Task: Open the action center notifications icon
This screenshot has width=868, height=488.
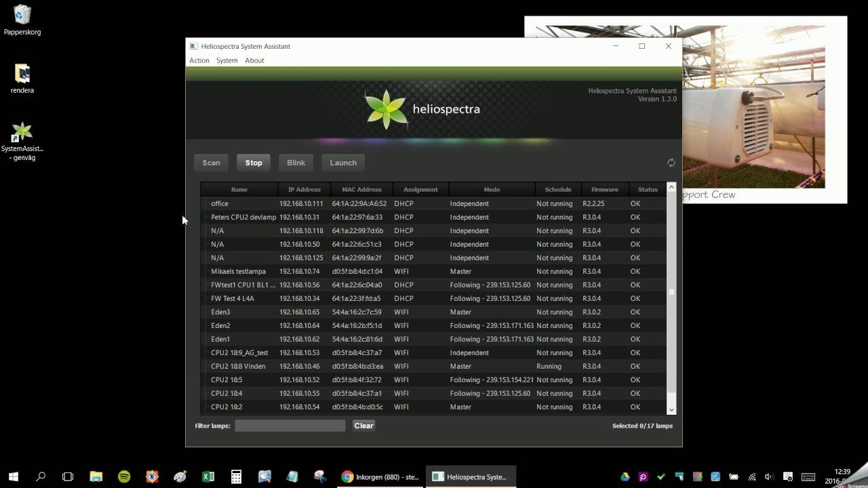Action: [x=788, y=476]
